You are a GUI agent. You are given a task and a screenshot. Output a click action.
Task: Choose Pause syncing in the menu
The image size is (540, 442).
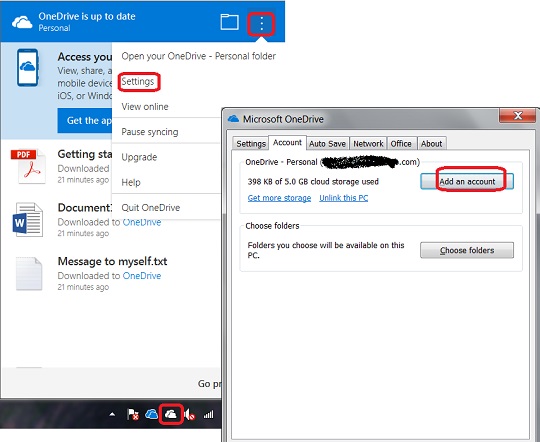[150, 132]
